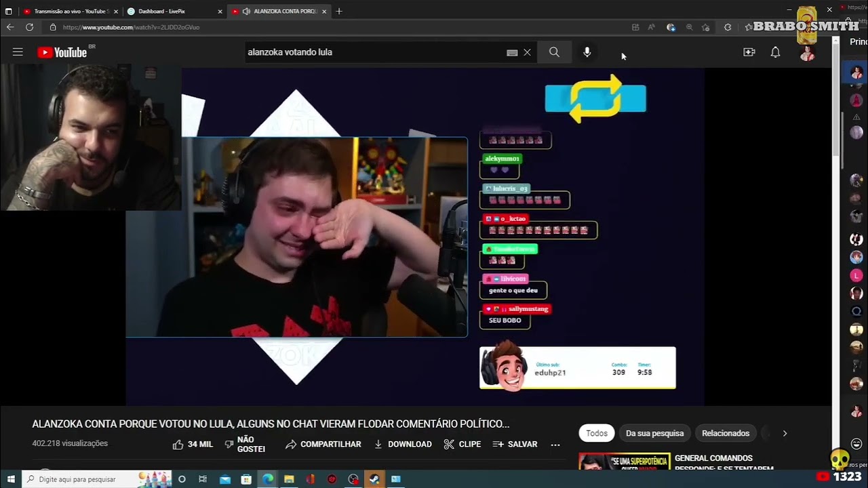The width and height of the screenshot is (868, 488).
Task: Open tab actions menu icon before first tab
Action: click(x=8, y=12)
